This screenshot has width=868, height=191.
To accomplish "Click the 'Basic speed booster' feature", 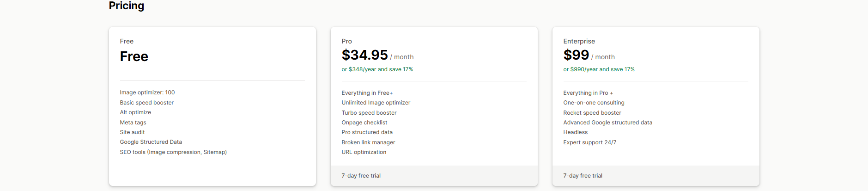I will point(146,103).
